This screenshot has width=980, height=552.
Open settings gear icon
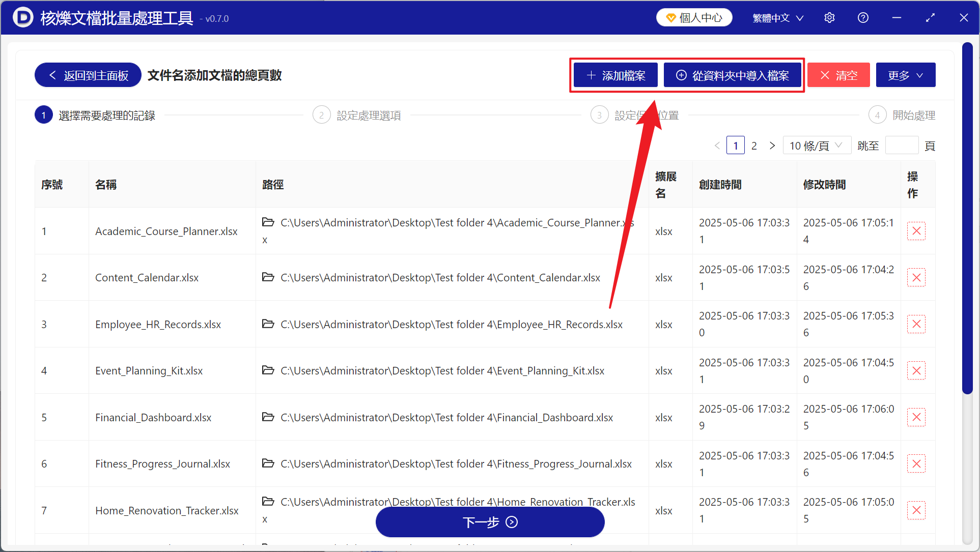829,18
